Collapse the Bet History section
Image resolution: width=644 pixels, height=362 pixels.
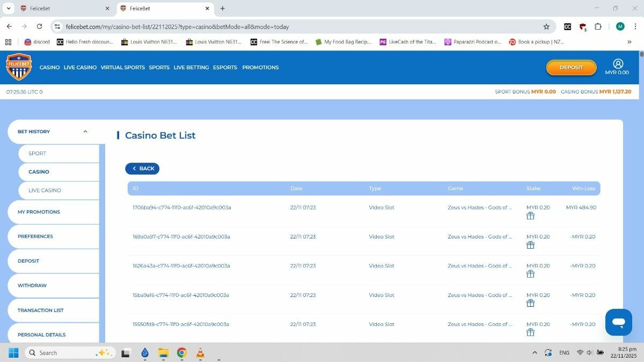tap(85, 132)
